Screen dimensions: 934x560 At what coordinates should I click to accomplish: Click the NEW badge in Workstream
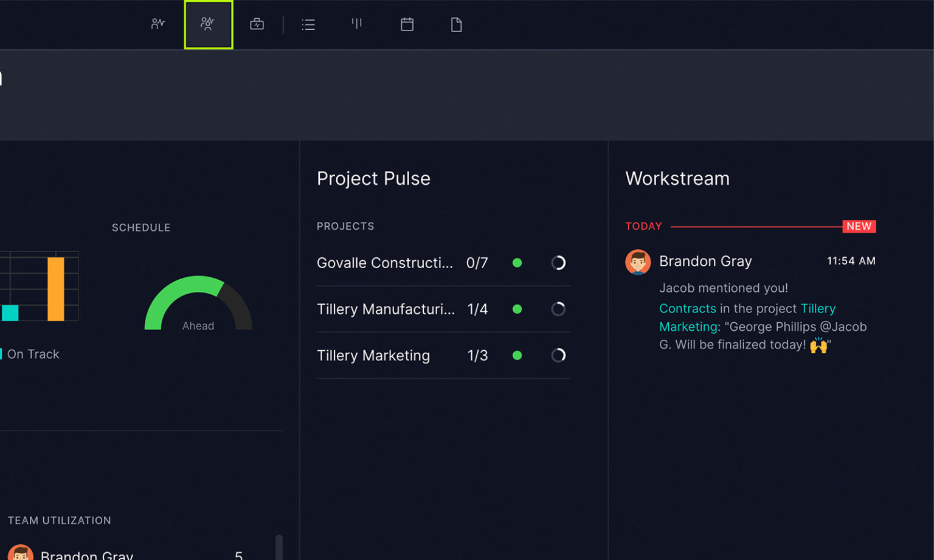coord(859,226)
